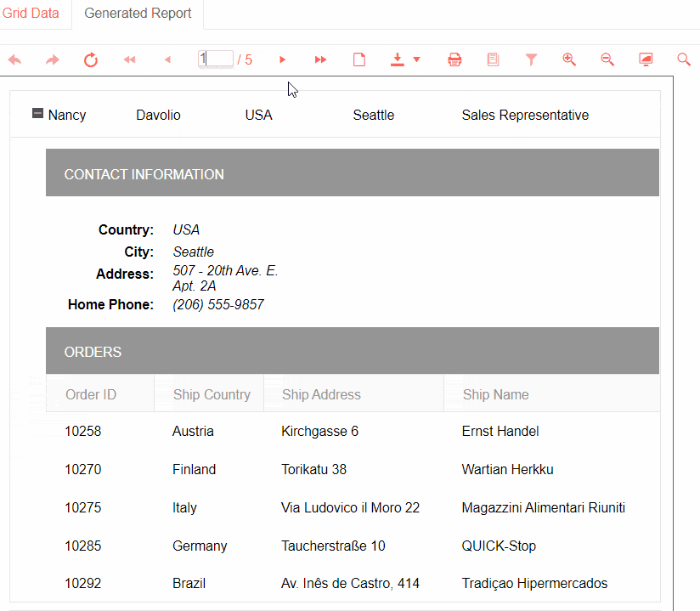Collapse the Nancy Davolio detail row

point(37,113)
